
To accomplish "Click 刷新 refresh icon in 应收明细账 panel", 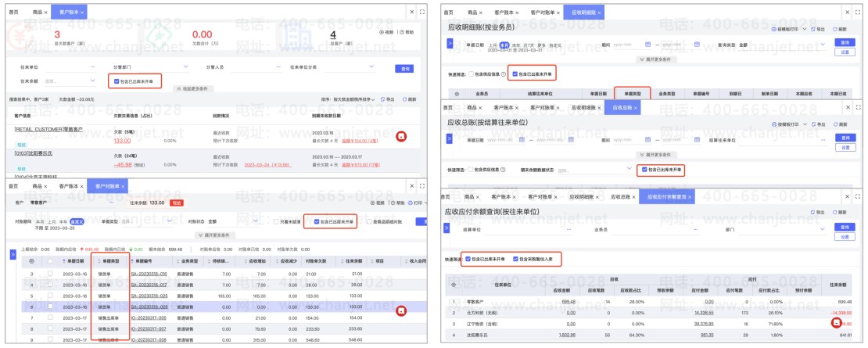I will pos(834,29).
